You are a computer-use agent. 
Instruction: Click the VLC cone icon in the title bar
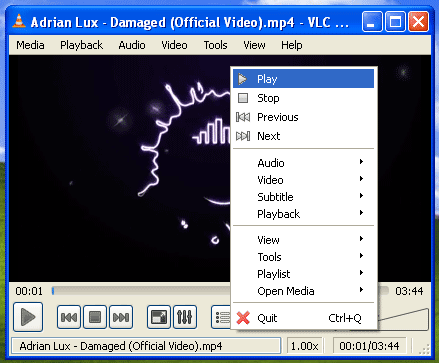point(19,21)
